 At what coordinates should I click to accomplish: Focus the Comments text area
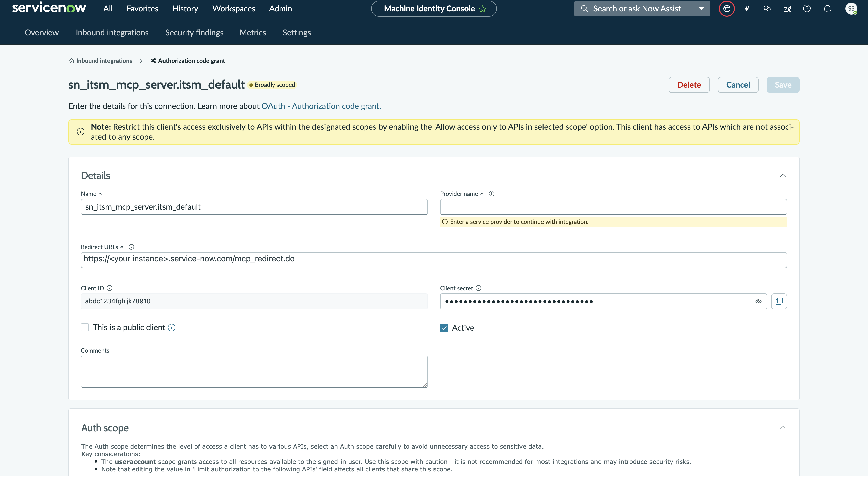point(254,372)
